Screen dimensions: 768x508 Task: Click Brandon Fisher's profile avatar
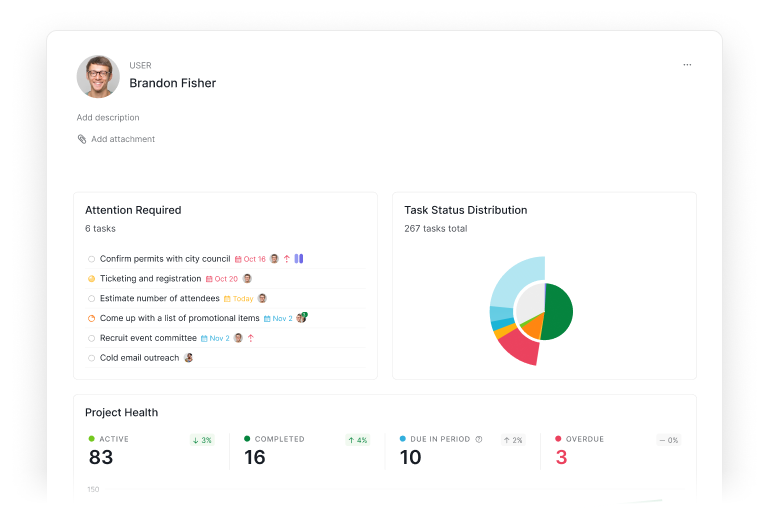(x=98, y=76)
